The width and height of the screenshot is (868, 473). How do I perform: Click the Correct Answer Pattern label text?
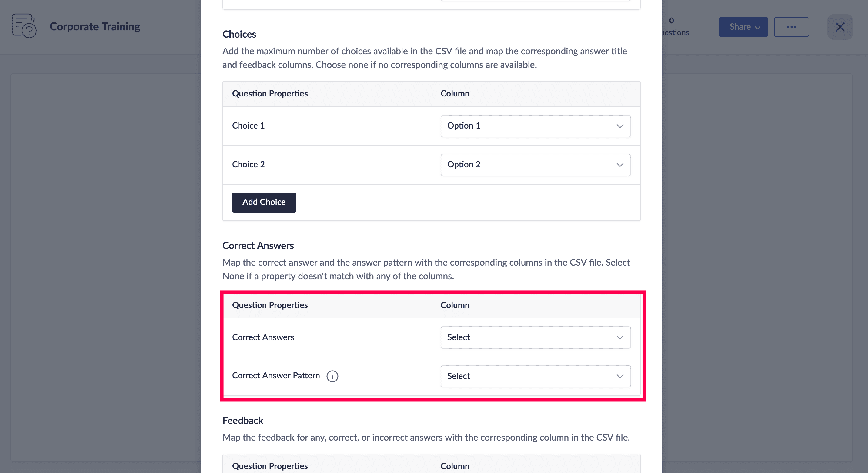pyautogui.click(x=275, y=376)
